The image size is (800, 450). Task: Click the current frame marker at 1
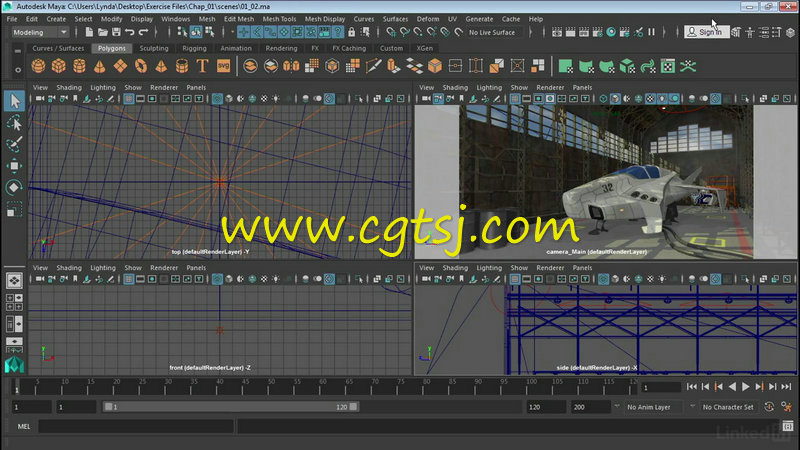(x=16, y=388)
